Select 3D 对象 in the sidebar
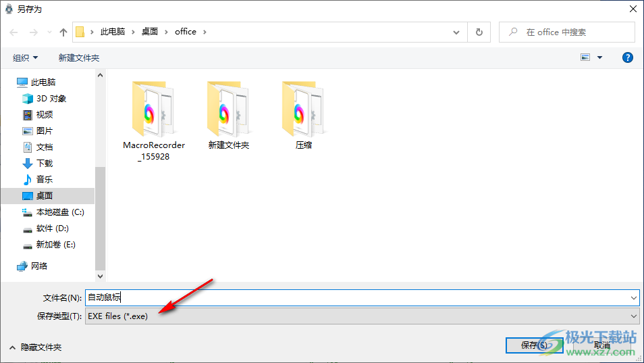 click(x=51, y=99)
